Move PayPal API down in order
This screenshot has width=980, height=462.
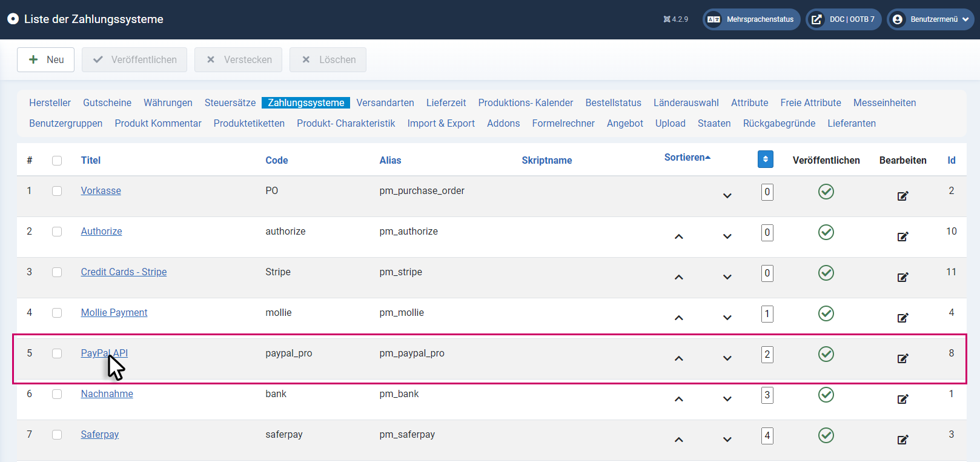click(727, 358)
